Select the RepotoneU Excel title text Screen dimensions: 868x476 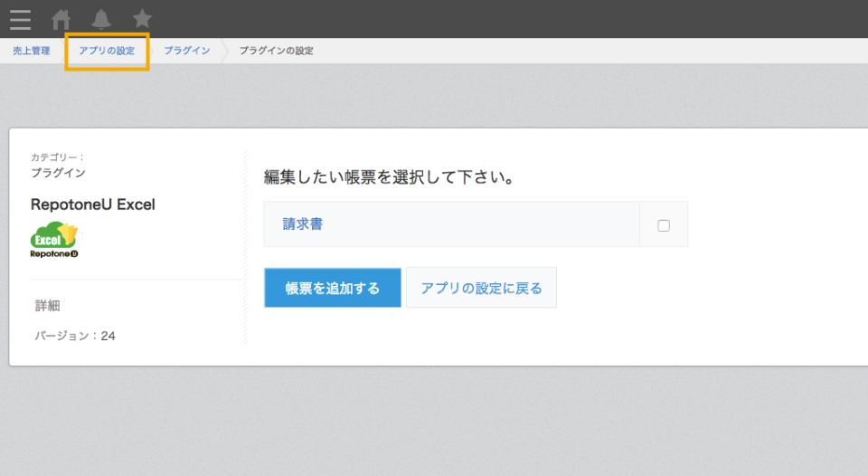[x=93, y=205]
